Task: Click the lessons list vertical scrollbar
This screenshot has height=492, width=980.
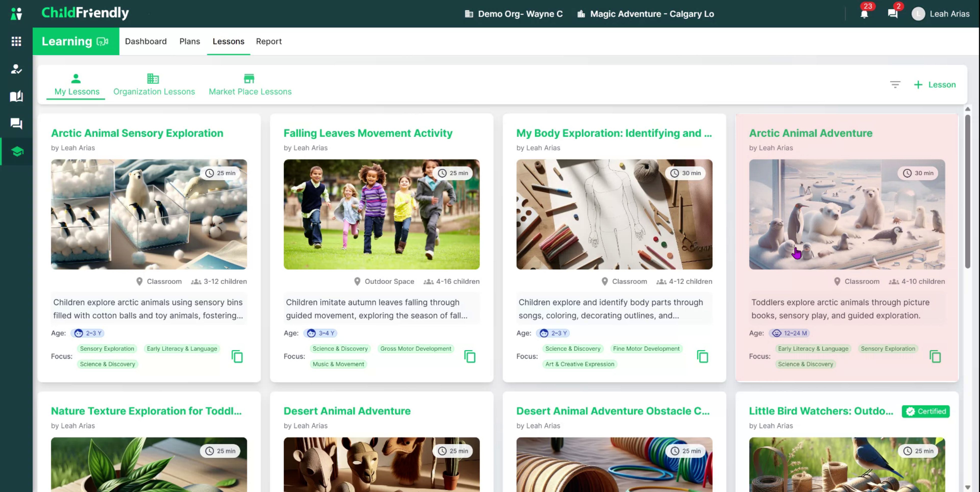Action: click(x=967, y=191)
